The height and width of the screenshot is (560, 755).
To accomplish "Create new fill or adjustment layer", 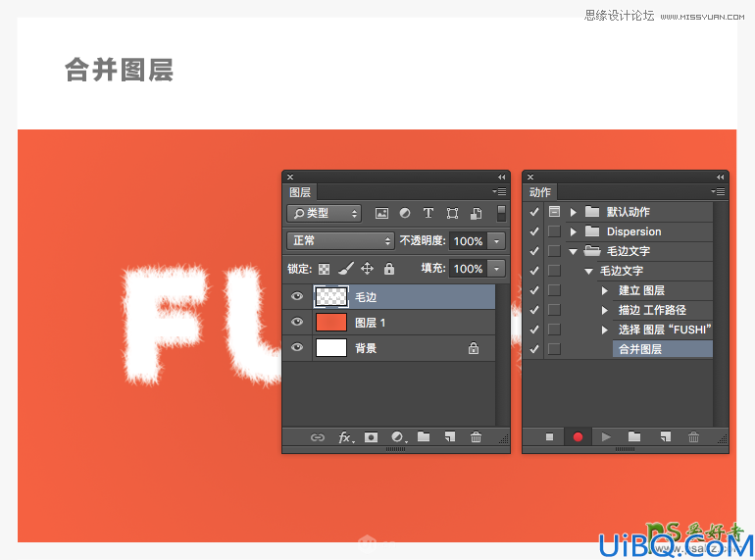I will tap(398, 437).
